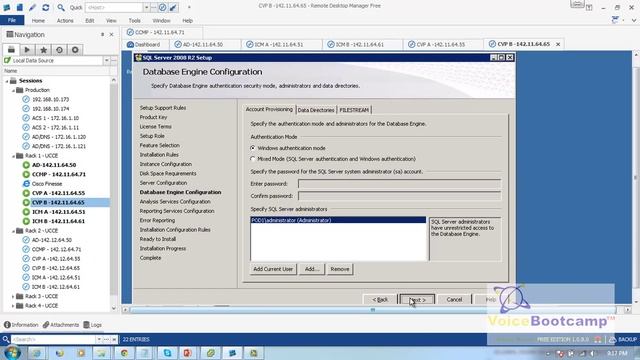The height and width of the screenshot is (360, 640).
Task: Select Mixed Mode authentication
Action: tap(253, 159)
